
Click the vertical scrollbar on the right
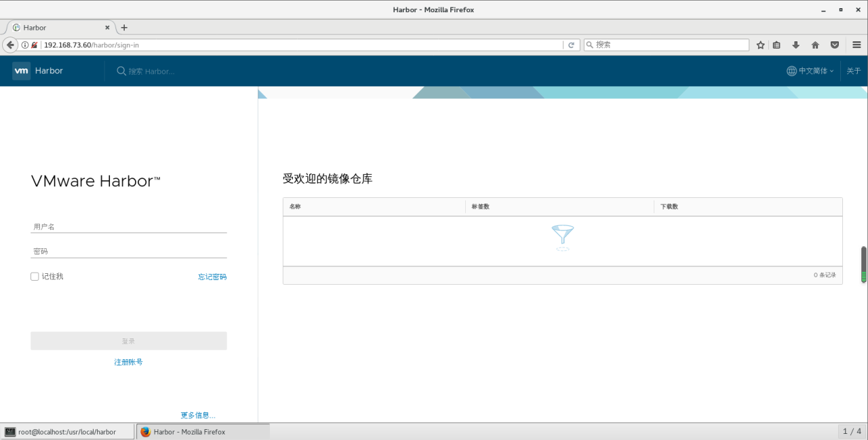click(864, 263)
